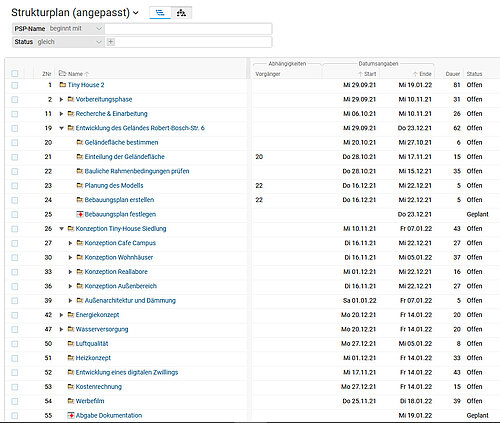
Task: Click end date Di 18.01.22 of Werbefilm
Action: point(415,401)
